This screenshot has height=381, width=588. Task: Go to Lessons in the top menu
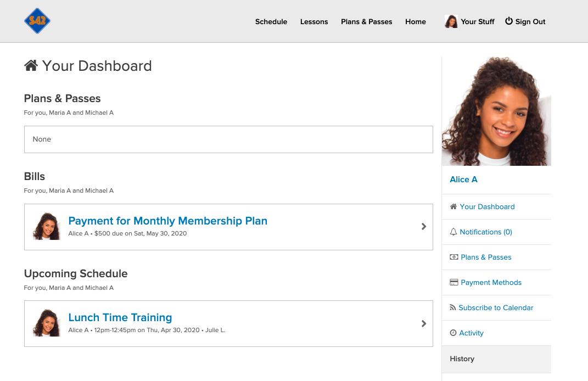point(314,22)
